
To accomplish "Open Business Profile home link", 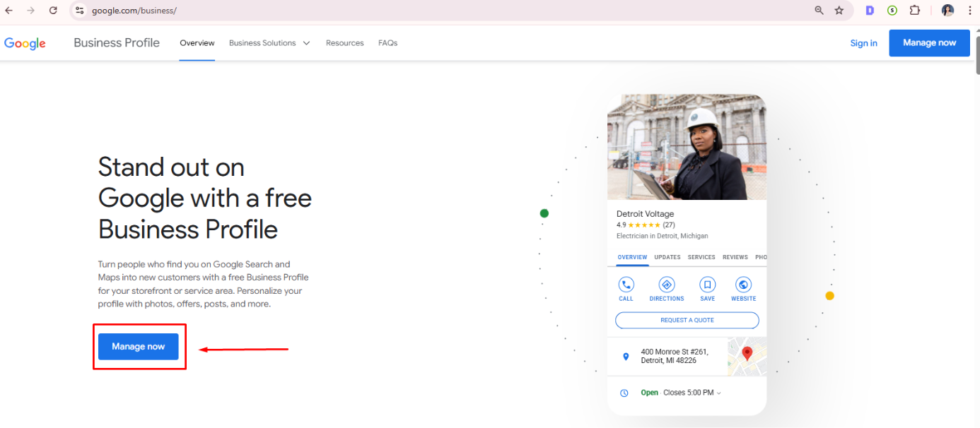I will (x=117, y=43).
